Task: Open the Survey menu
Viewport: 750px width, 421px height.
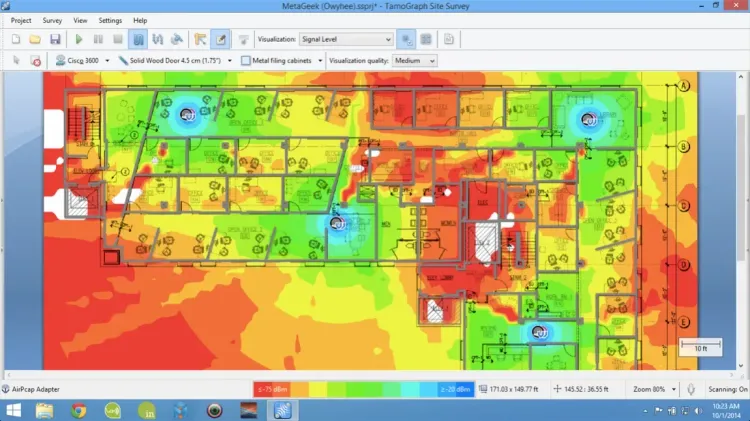Action: 53,20
